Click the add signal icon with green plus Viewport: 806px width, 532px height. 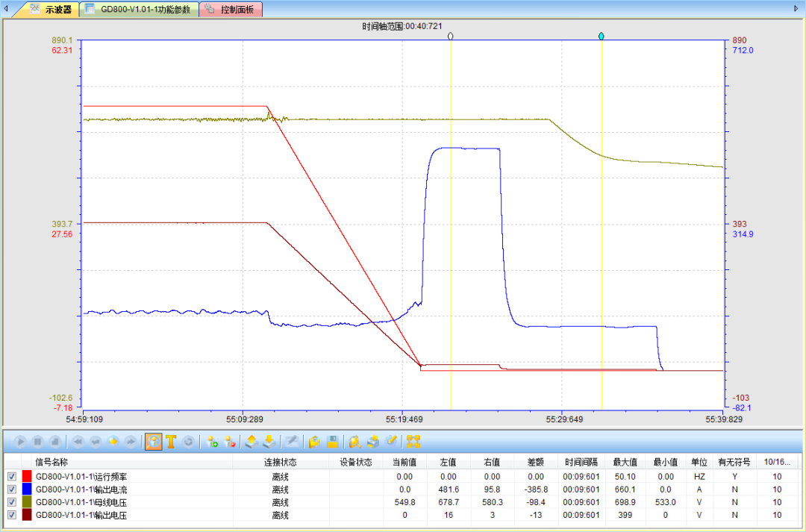[212, 442]
